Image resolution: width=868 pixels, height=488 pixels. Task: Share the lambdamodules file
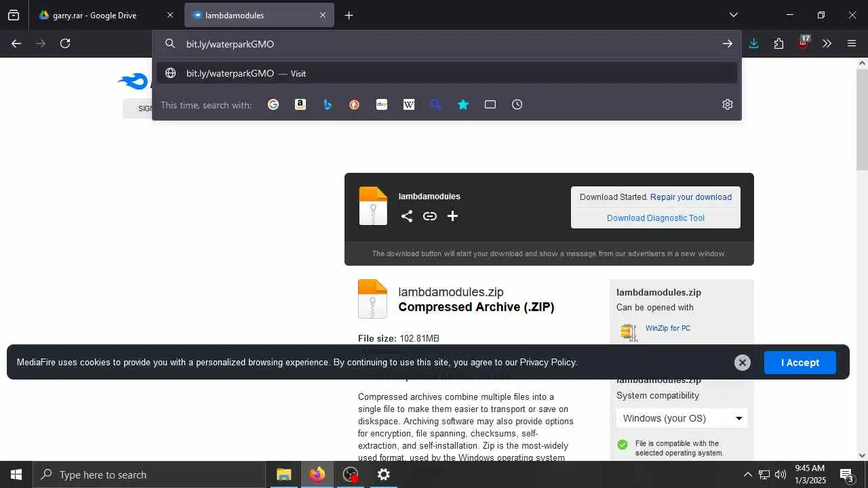(407, 216)
